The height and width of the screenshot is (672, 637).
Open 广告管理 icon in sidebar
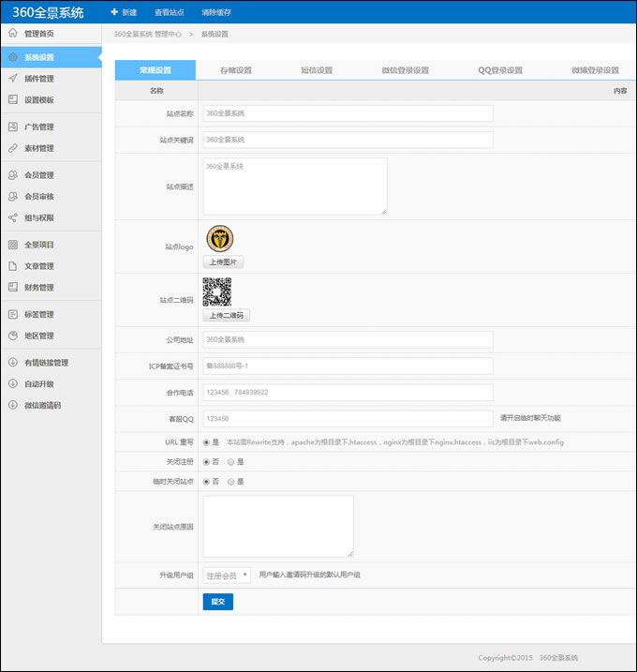[13, 127]
